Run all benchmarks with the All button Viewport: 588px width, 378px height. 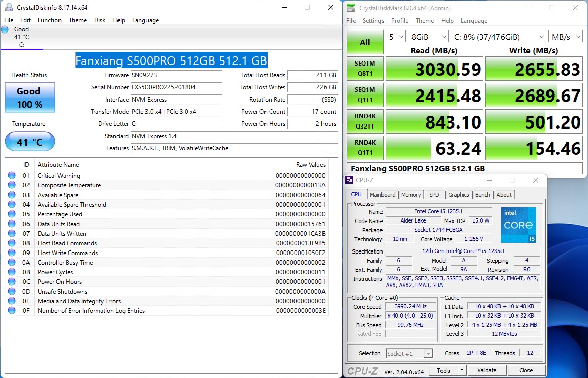point(365,42)
